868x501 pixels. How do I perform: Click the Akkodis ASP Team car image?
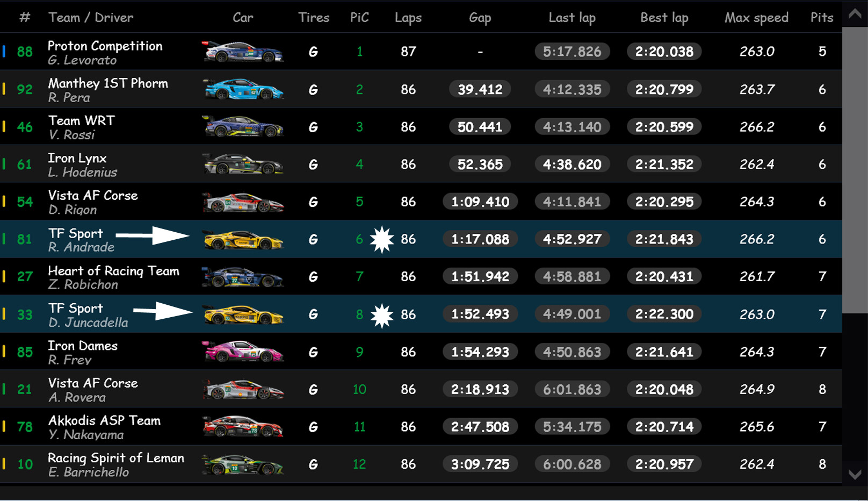click(x=243, y=427)
